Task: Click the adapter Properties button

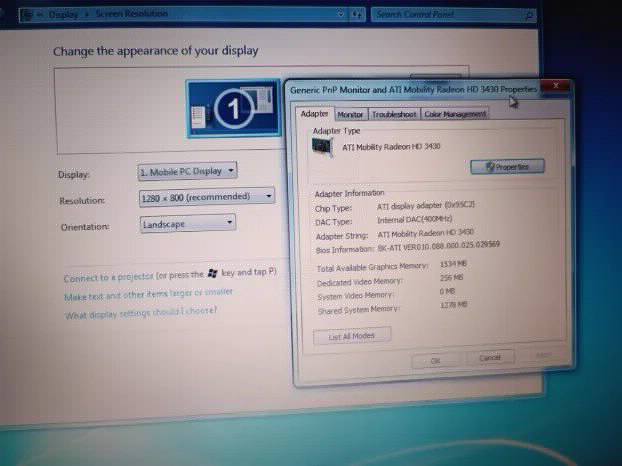Action: [507, 167]
